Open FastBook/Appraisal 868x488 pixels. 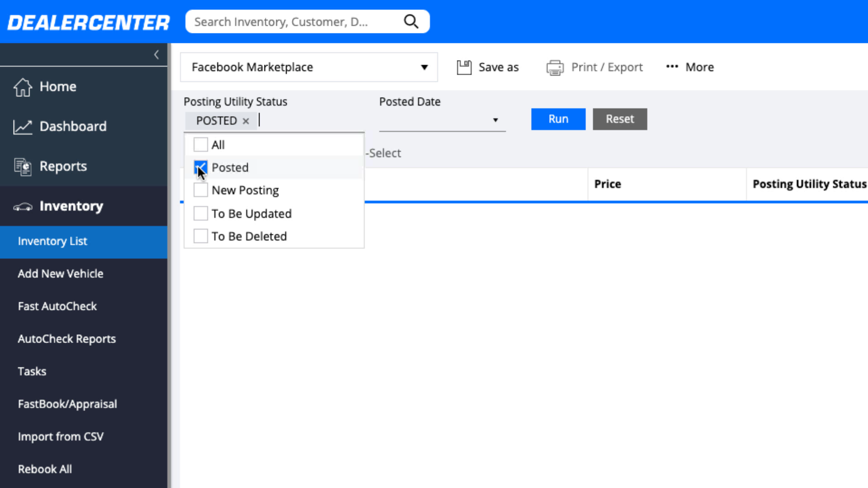84,404
